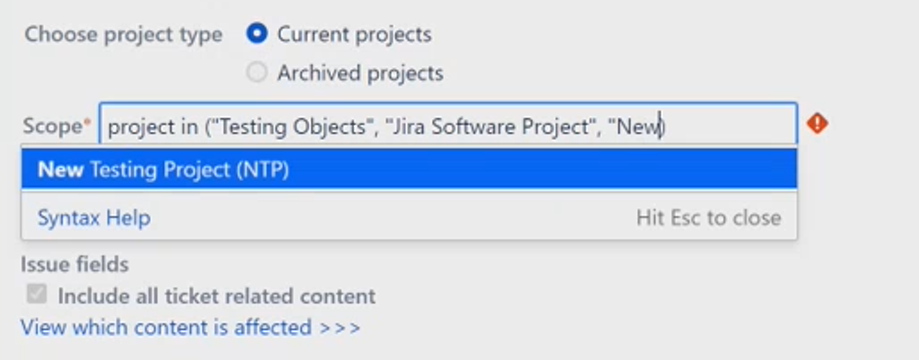
Task: Click inside the Scope query input field
Action: click(448, 125)
